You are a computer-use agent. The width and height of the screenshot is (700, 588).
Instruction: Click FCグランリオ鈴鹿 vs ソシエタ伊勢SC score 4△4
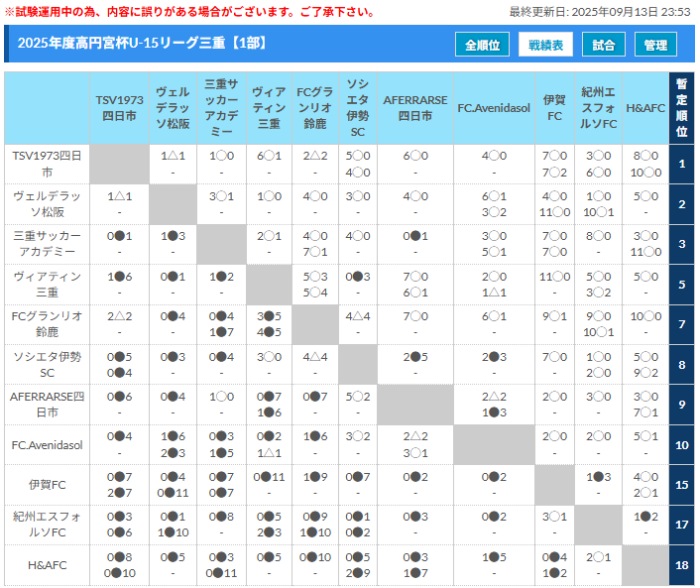click(358, 316)
